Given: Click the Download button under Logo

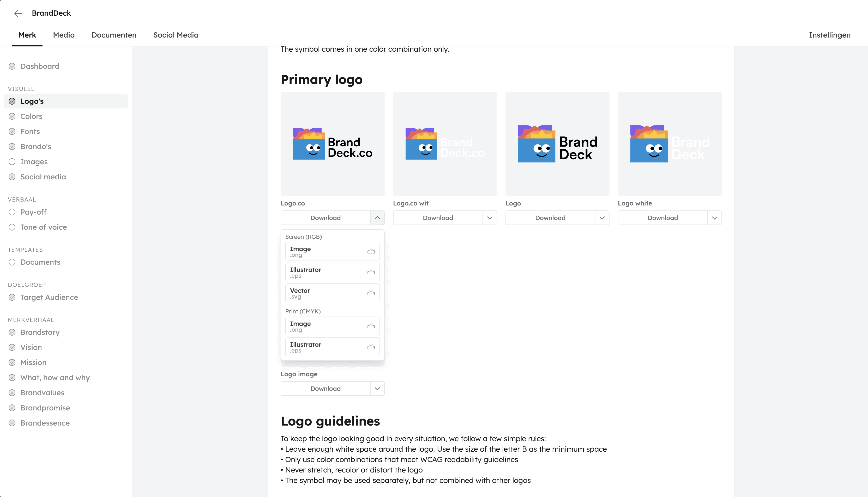Looking at the screenshot, I should coord(550,218).
